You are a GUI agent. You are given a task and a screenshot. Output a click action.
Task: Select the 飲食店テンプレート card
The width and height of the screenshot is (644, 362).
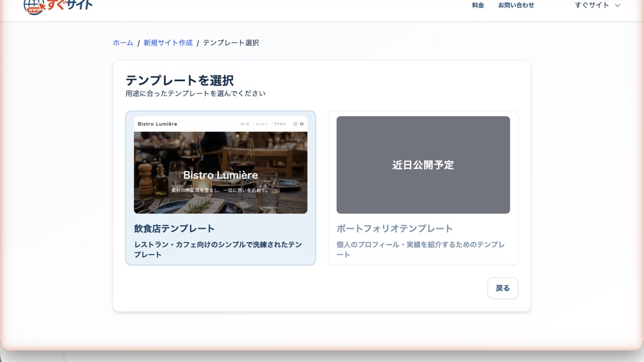tap(220, 185)
